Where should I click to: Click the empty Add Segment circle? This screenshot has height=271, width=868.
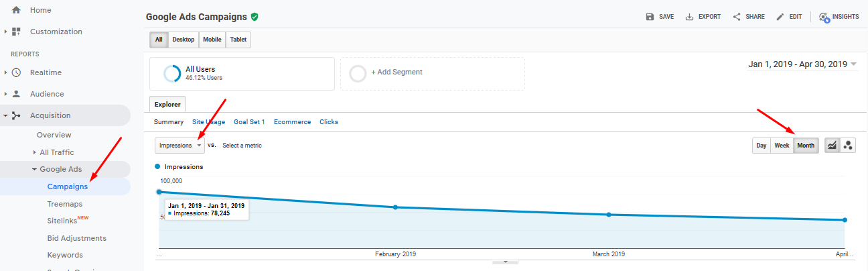358,73
